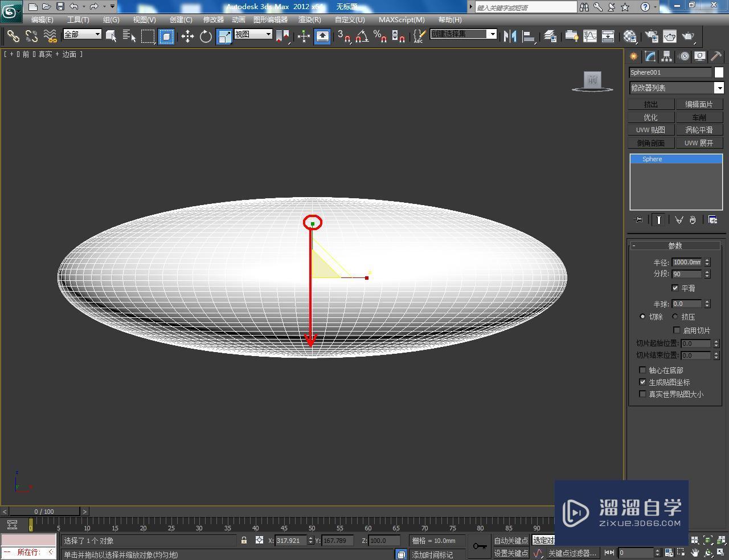The image size is (729, 560).
Task: Select the Select and Move tool
Action: tap(188, 36)
